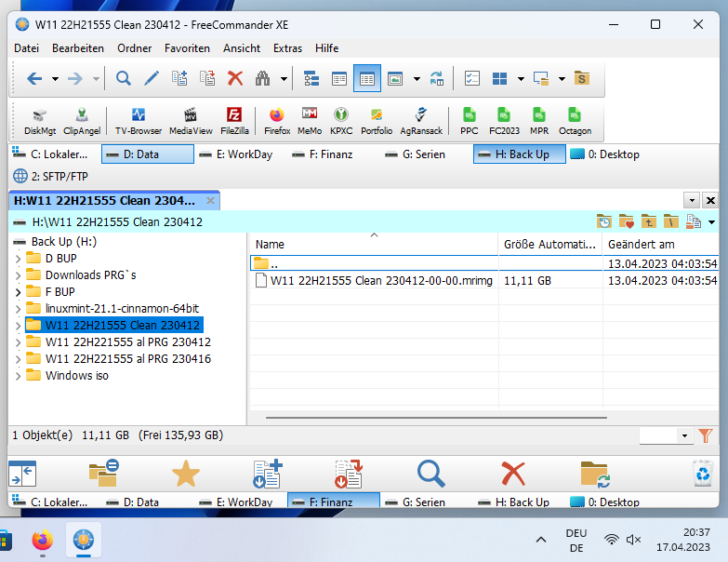Image resolution: width=728 pixels, height=562 pixels.
Task: Click the Back navigation arrow
Action: pos(34,78)
